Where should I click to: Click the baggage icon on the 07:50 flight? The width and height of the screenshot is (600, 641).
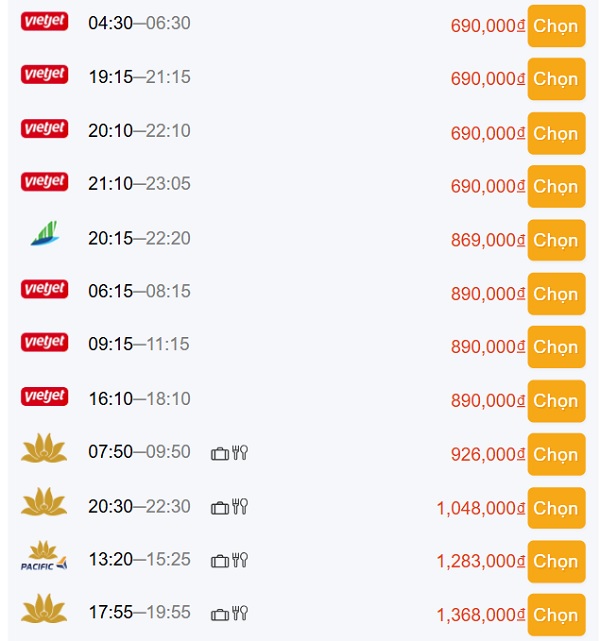(220, 453)
